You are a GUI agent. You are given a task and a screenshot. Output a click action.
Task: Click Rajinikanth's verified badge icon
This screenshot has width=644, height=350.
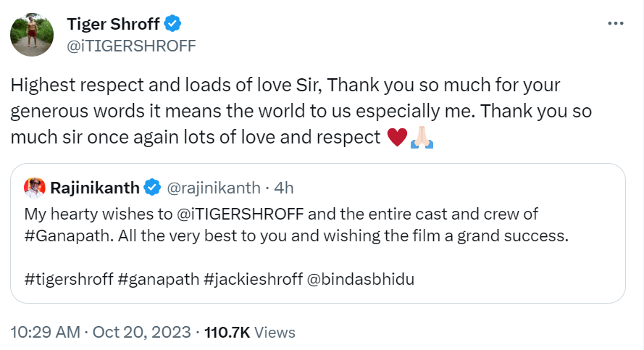(x=151, y=188)
